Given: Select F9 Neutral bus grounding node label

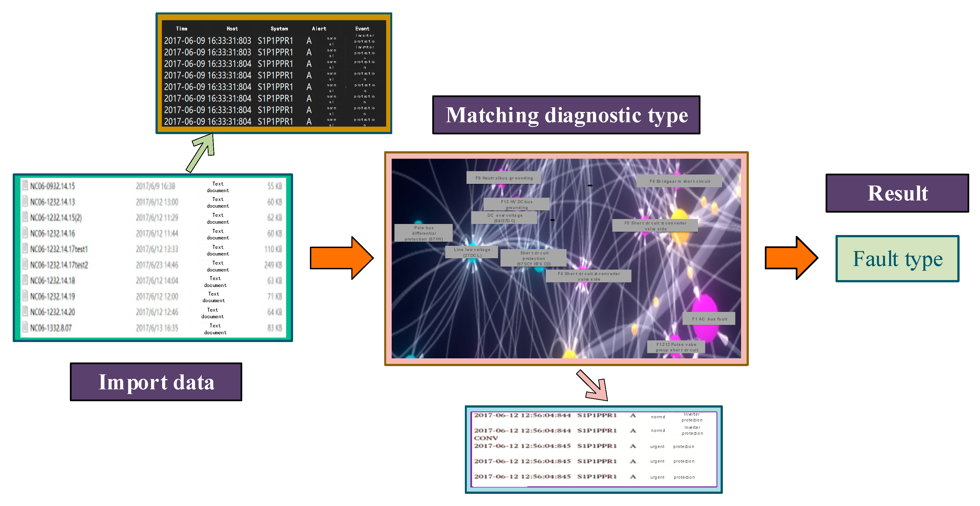Looking at the screenshot, I should (504, 178).
